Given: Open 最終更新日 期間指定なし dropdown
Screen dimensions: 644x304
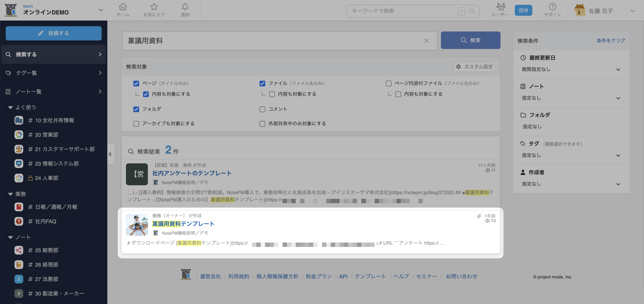Looking at the screenshot, I should pyautogui.click(x=571, y=69).
